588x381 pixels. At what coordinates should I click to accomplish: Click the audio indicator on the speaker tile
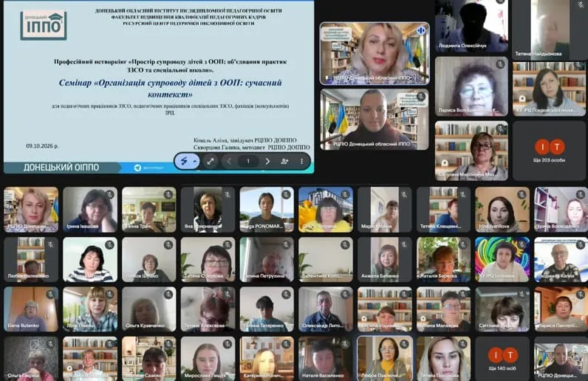(x=421, y=31)
